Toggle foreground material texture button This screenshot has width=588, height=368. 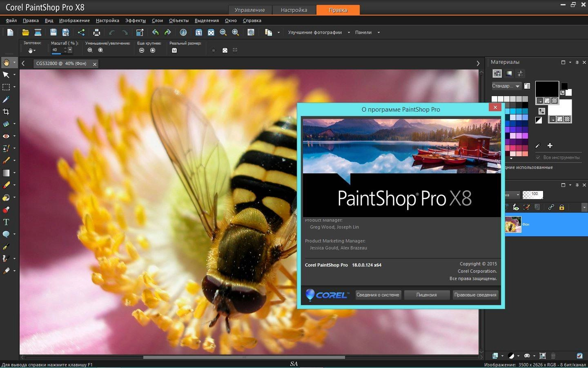547,101
